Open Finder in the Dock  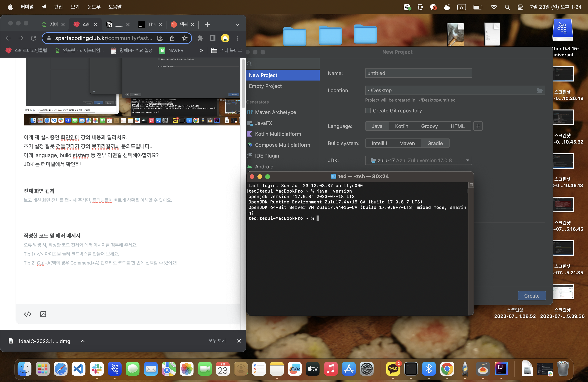click(24, 369)
